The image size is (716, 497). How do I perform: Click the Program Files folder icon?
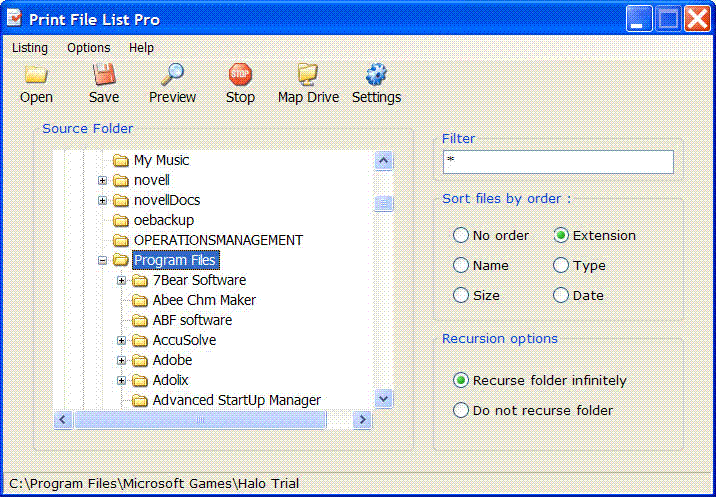(121, 260)
